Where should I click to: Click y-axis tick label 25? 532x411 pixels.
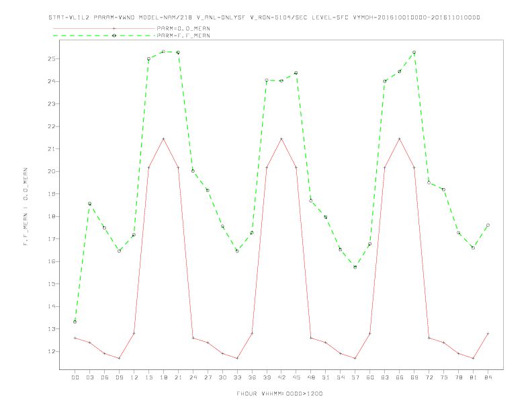tap(51, 59)
